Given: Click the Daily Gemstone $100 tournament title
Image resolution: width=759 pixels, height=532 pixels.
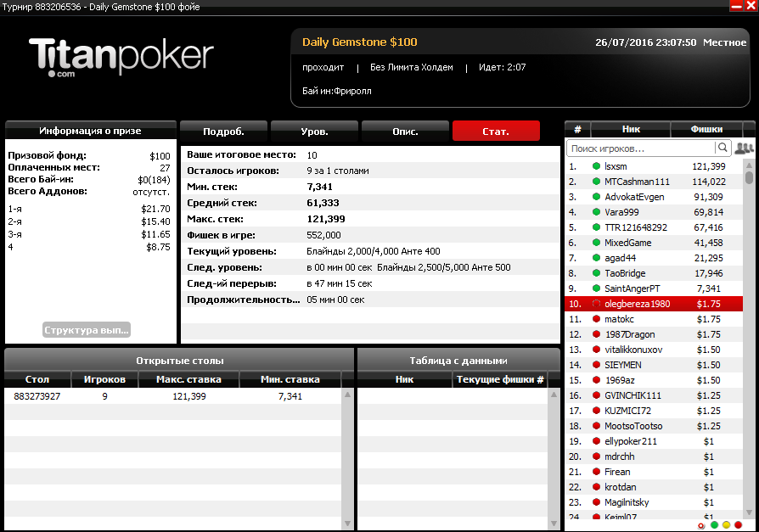Looking at the screenshot, I should (360, 42).
